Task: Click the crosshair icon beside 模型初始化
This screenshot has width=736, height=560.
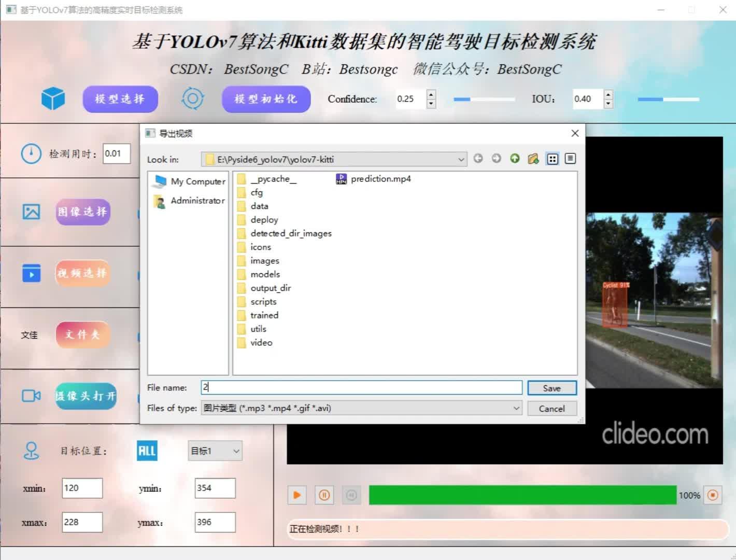Action: 192,99
